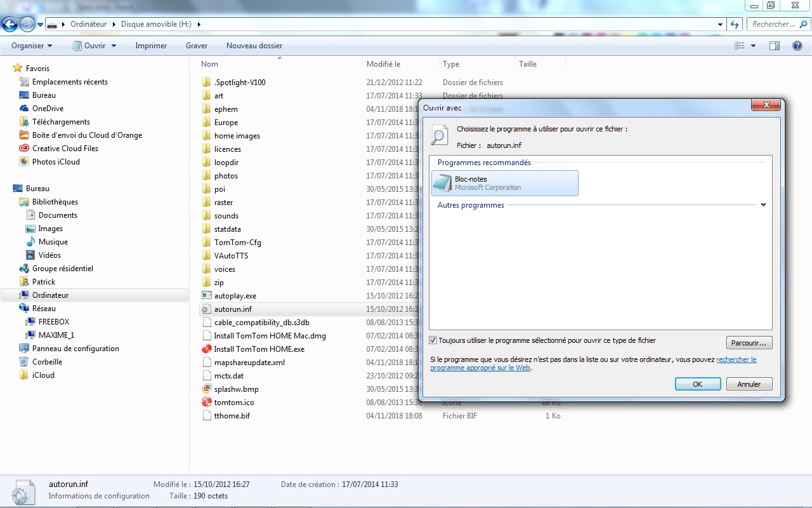Open the Photos iCloud sidebar icon
This screenshot has height=508, width=812.
[24, 162]
